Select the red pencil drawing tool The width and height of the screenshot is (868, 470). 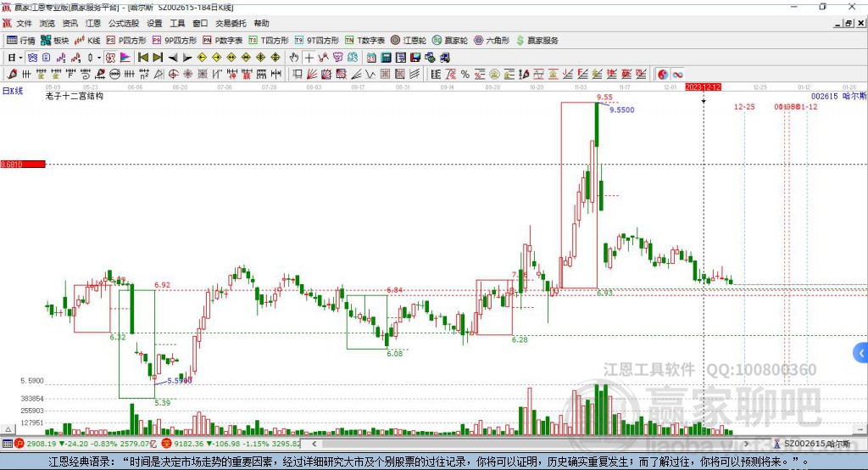[12, 75]
